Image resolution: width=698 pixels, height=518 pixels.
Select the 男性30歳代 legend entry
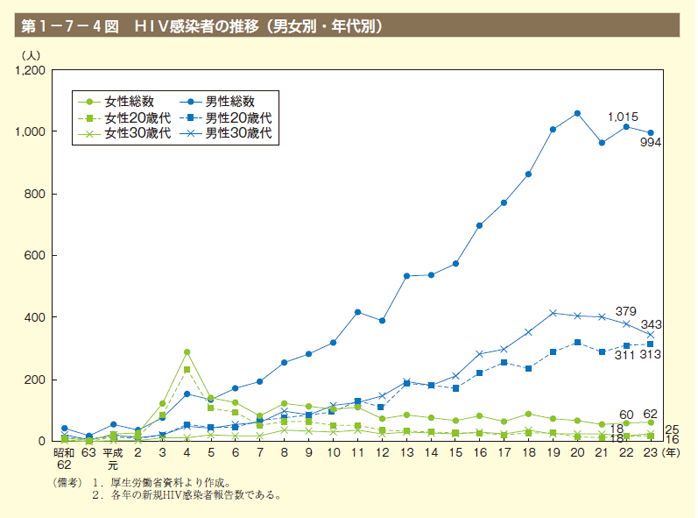(x=226, y=133)
